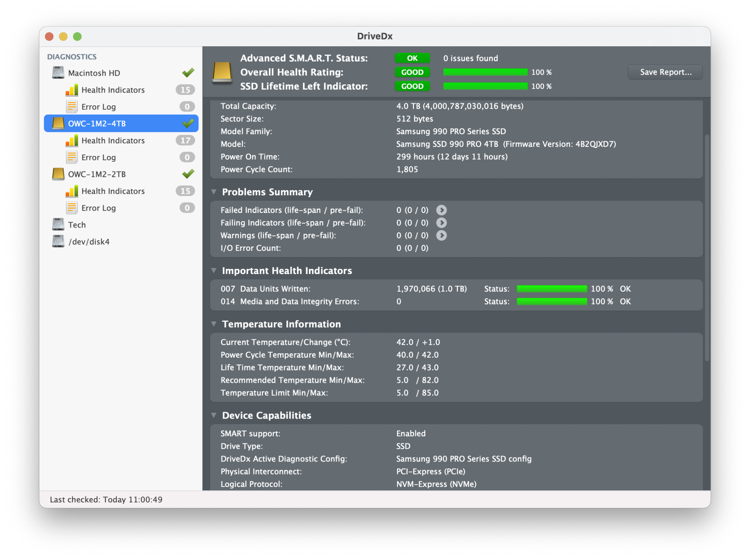
Task: Click the arrow next to Failed Indicators
Action: (x=441, y=210)
